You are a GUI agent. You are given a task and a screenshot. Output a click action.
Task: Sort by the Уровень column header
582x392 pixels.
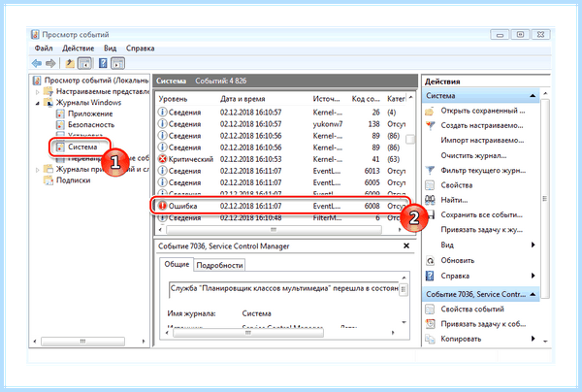(x=173, y=99)
